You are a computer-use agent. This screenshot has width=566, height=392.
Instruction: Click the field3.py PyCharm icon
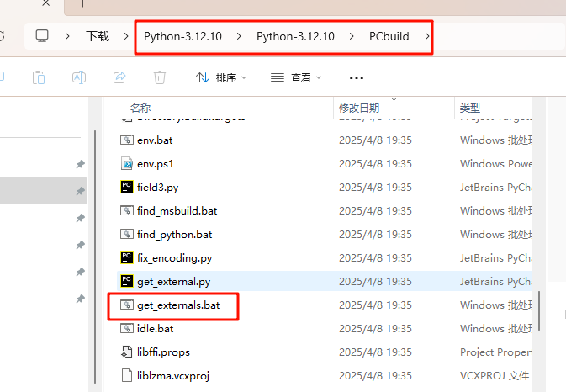click(x=127, y=187)
